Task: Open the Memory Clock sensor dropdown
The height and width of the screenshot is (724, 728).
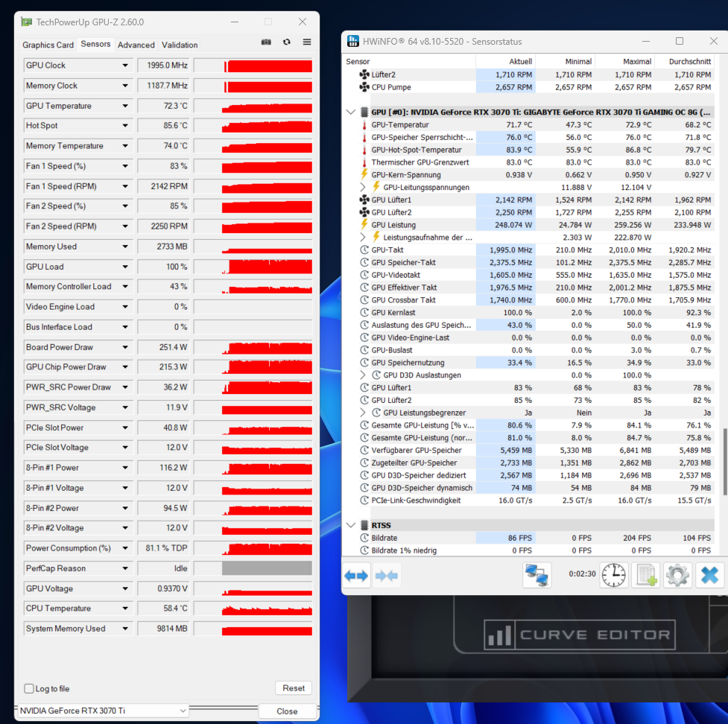Action: click(x=125, y=86)
